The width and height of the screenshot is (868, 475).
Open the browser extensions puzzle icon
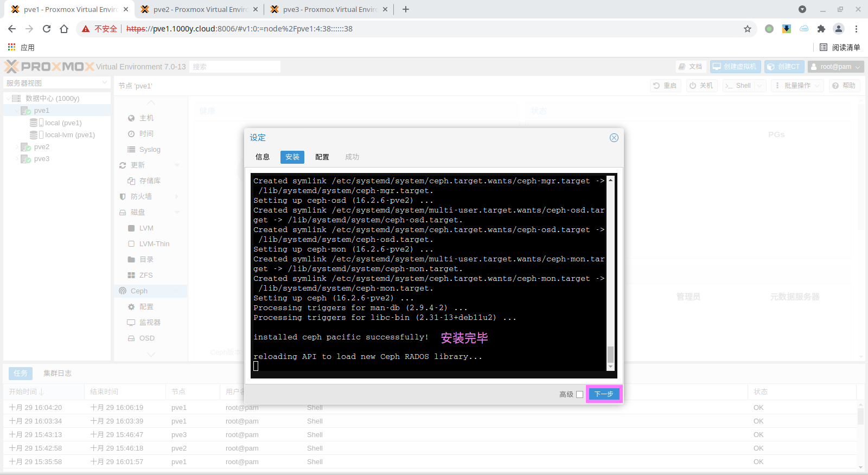pos(821,29)
